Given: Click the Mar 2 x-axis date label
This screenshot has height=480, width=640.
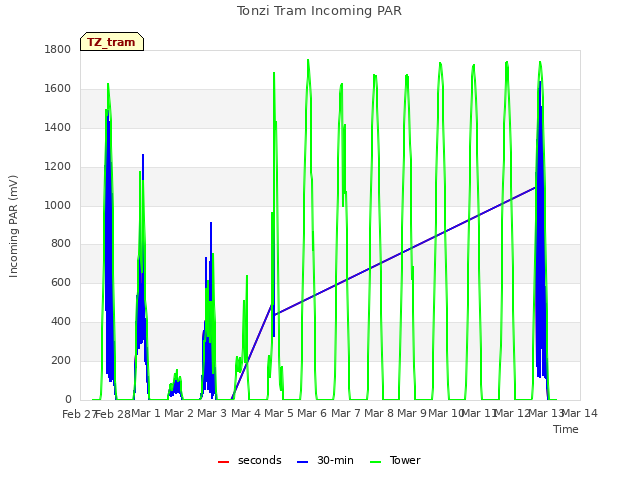Looking at the screenshot, I should pyautogui.click(x=179, y=413).
